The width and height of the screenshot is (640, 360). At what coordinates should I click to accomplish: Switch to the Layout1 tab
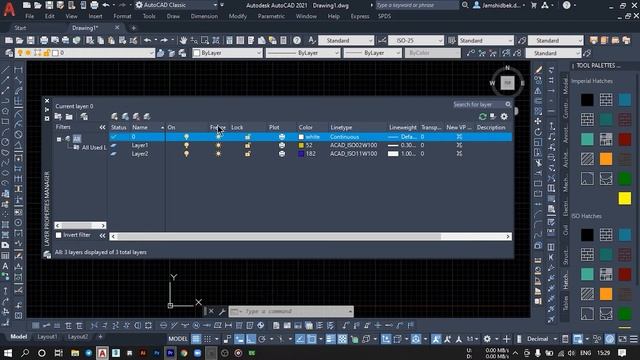click(47, 337)
